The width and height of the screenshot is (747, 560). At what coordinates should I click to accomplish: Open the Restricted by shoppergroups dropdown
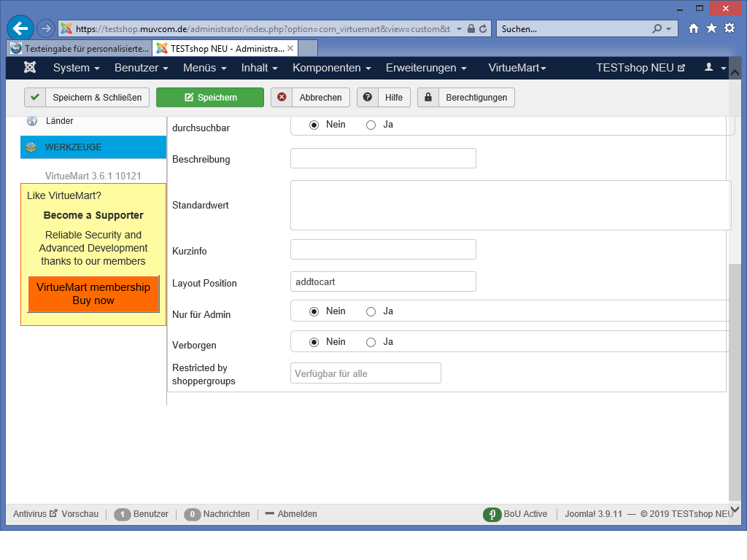pos(365,373)
